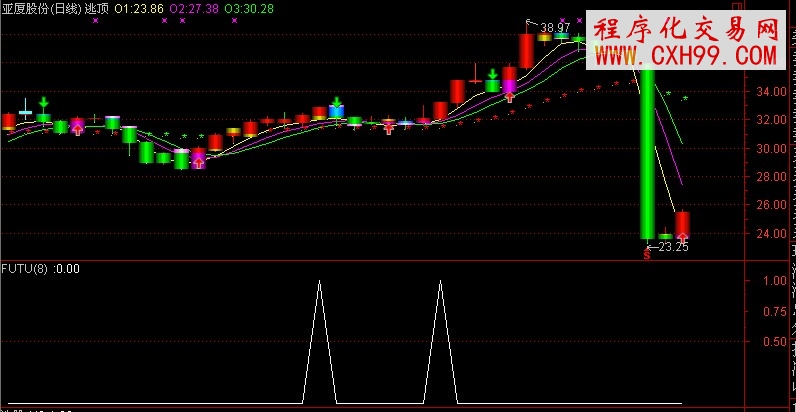Click the 程序化交易网 watermark logo
Viewport: 796px width, 412px height.
click(686, 27)
